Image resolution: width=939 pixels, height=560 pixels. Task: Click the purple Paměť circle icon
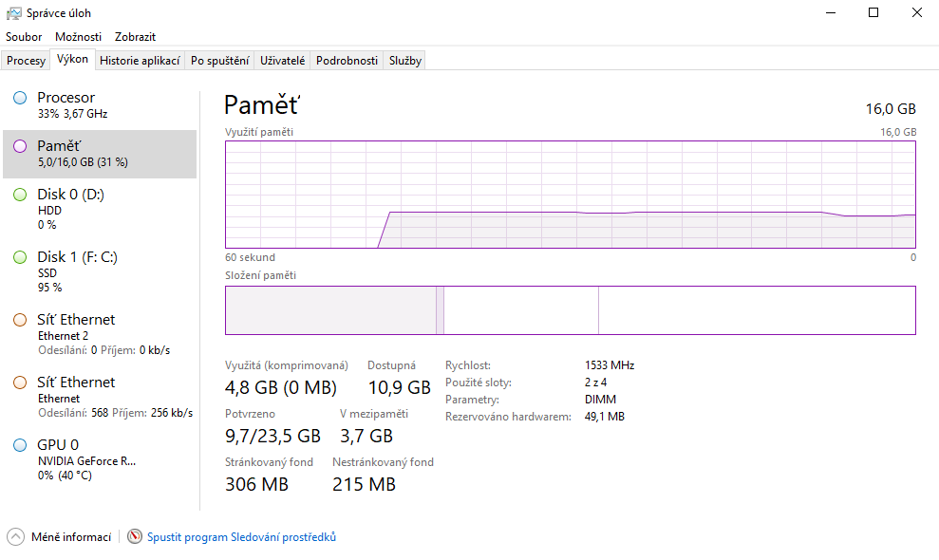point(20,146)
